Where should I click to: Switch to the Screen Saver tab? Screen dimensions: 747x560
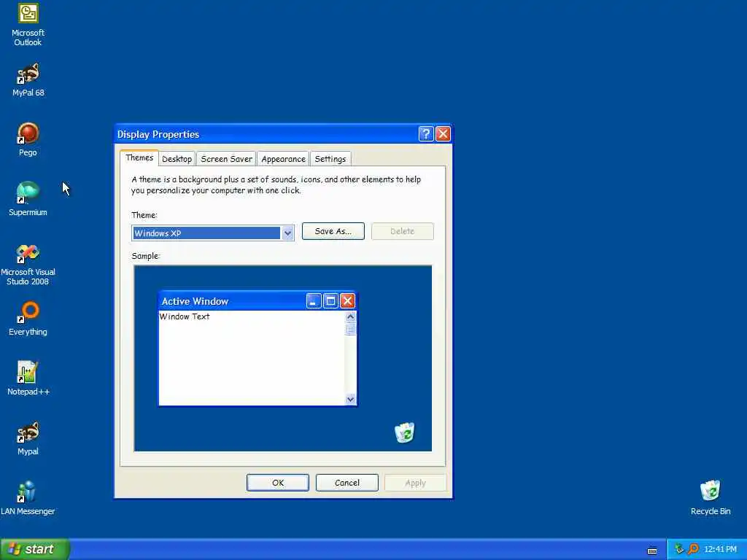[x=226, y=159]
